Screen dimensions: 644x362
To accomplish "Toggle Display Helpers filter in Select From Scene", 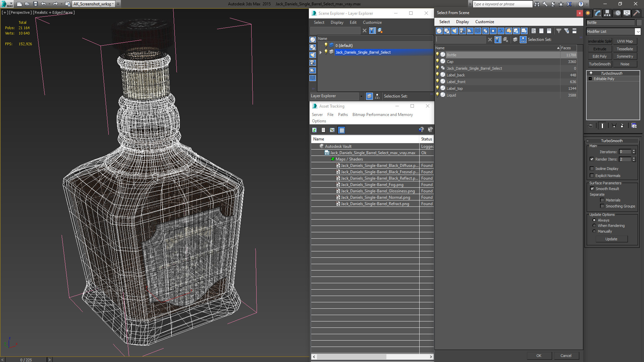I will point(470,31).
